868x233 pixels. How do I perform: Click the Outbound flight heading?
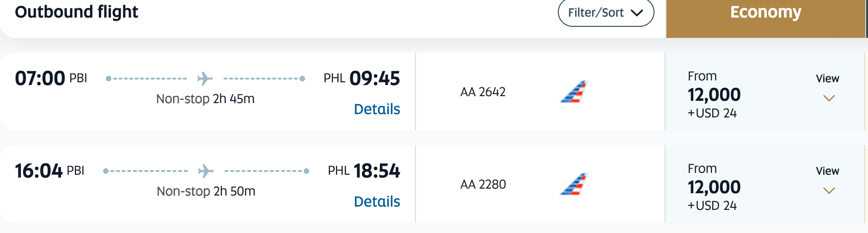click(x=76, y=12)
